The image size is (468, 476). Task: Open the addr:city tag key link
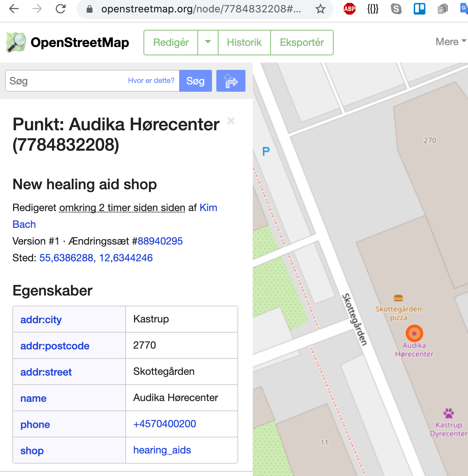[41, 320]
